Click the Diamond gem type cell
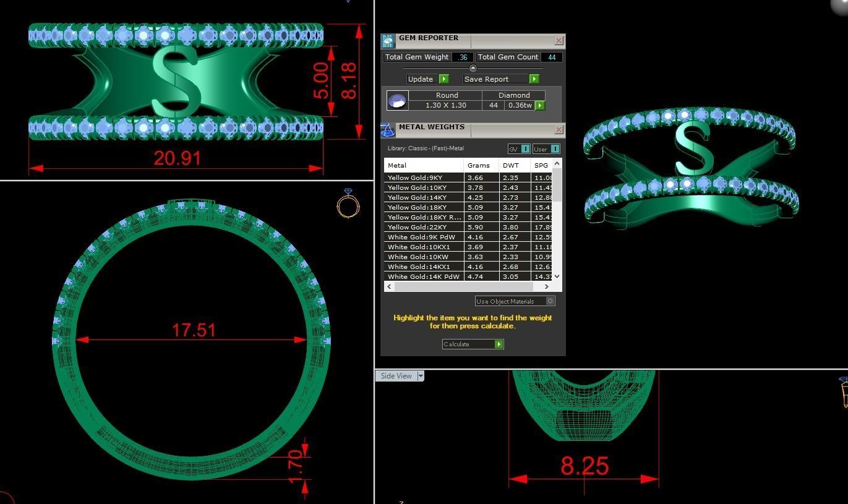Screen dimensions: 848x504 coord(514,95)
